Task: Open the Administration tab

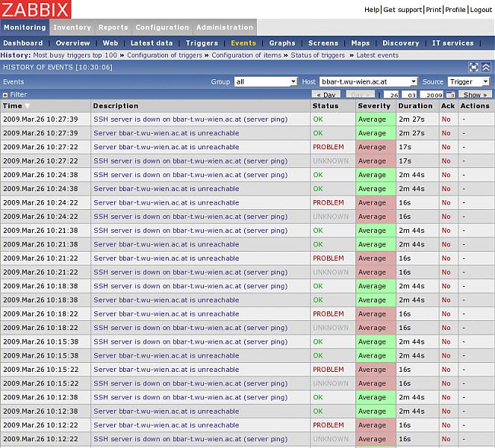Action: [224, 28]
